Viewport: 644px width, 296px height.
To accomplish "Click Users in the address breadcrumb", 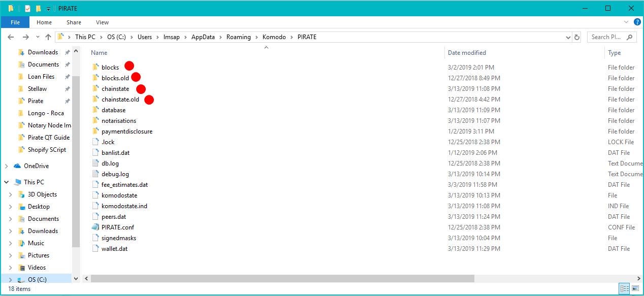I will pyautogui.click(x=145, y=37).
